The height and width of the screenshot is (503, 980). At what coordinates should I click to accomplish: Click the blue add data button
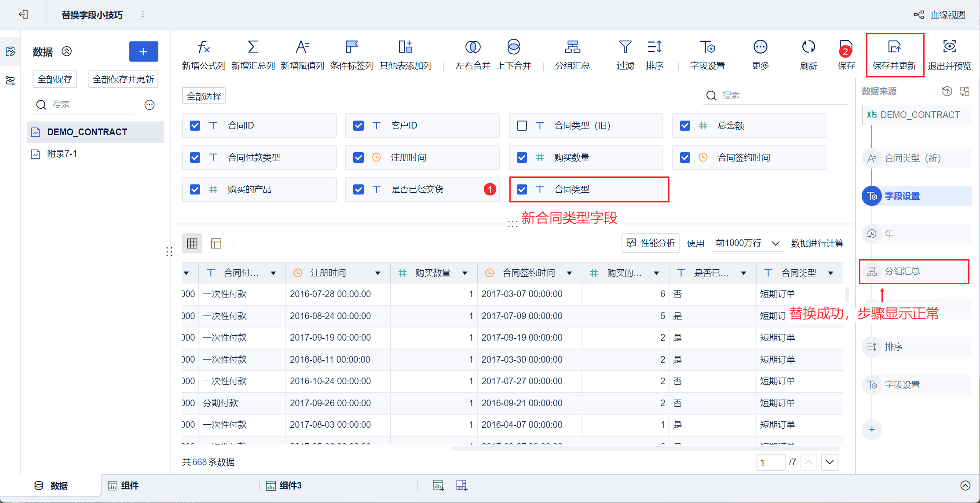click(x=143, y=51)
